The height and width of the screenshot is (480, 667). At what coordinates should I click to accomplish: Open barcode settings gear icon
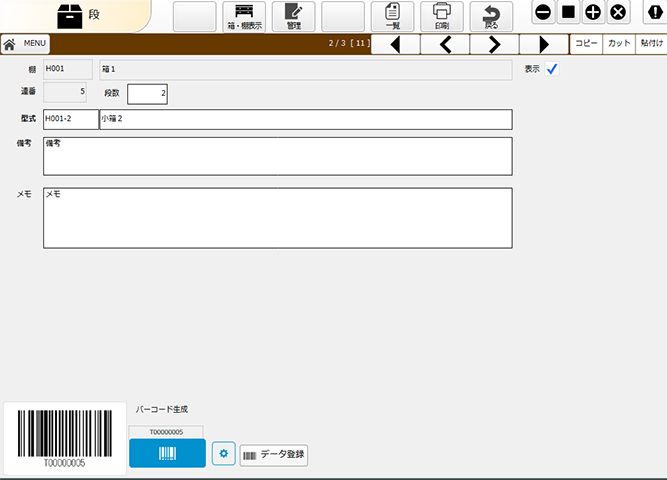(223, 454)
